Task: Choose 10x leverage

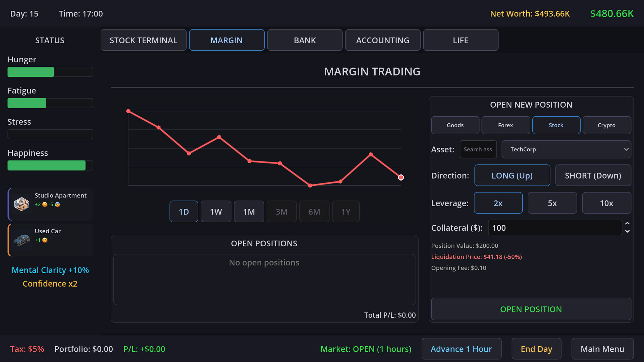Action: 606,203
